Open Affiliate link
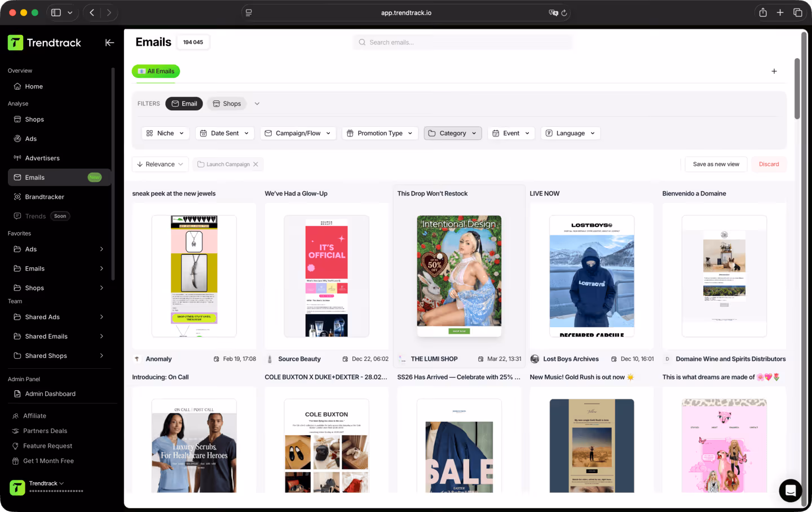This screenshot has height=512, width=812. pyautogui.click(x=34, y=416)
